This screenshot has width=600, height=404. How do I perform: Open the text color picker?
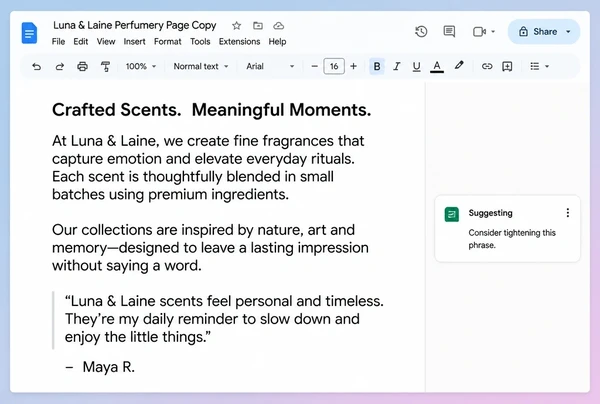click(x=437, y=67)
